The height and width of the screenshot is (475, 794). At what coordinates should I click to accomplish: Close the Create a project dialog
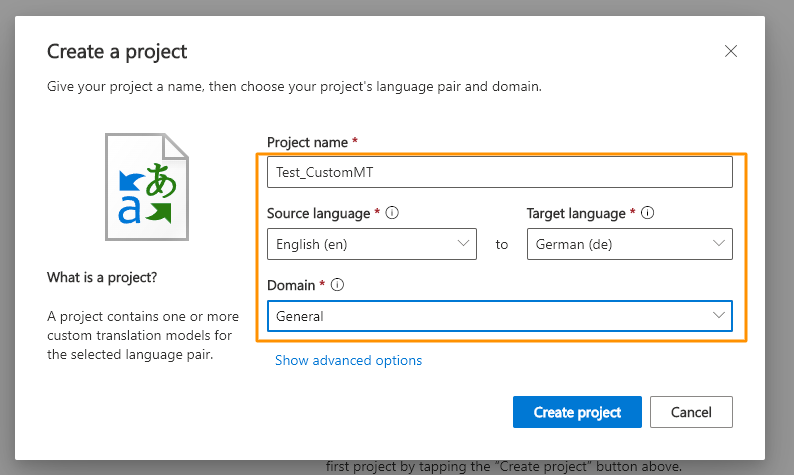[x=731, y=51]
